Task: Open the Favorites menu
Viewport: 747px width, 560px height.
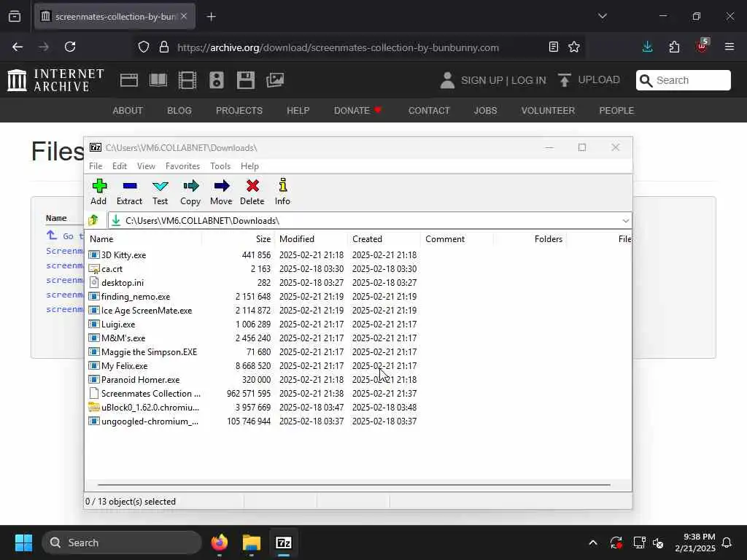Action: [182, 166]
